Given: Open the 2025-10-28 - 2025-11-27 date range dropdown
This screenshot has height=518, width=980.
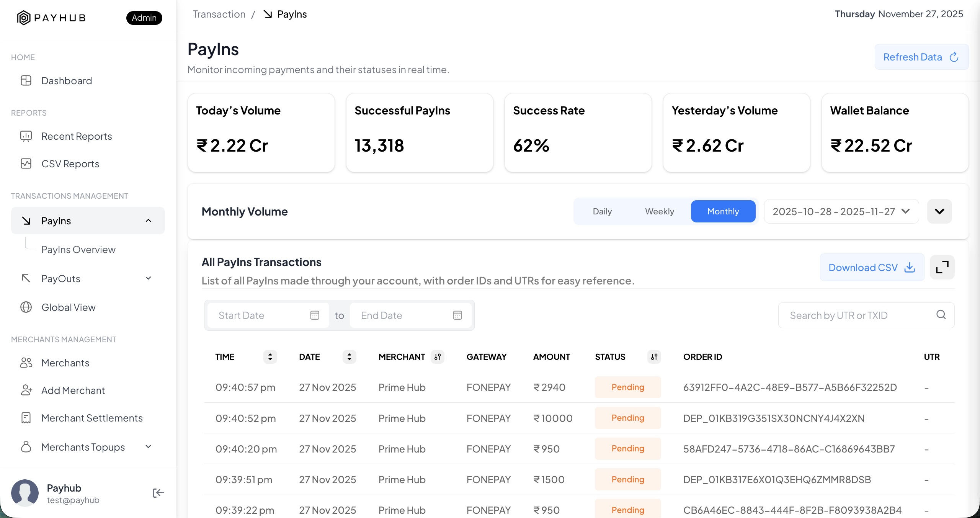Looking at the screenshot, I should tap(841, 211).
